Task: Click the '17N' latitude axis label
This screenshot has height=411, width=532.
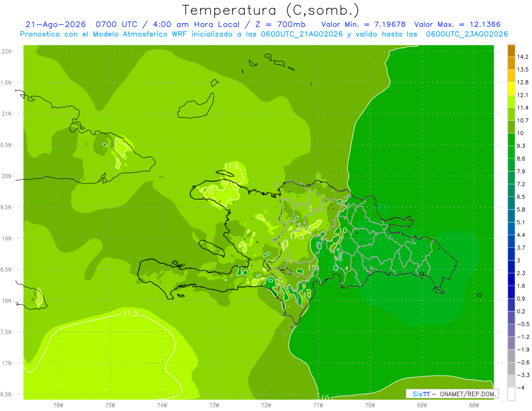Action: (7, 363)
